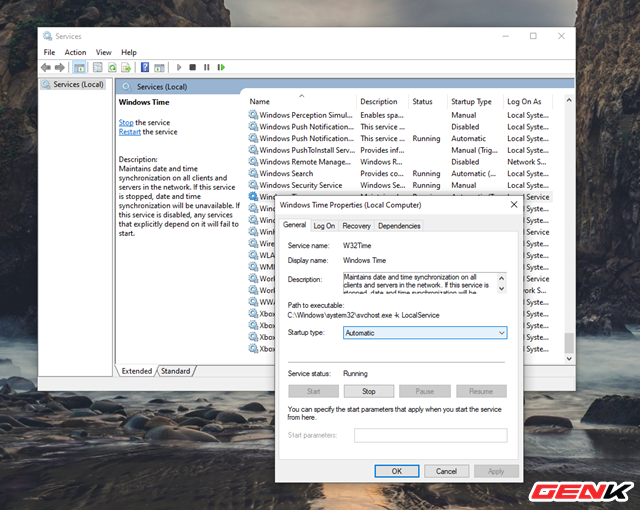
Task: Click the services list vertical scrollbar thumb
Action: pyautogui.click(x=569, y=343)
